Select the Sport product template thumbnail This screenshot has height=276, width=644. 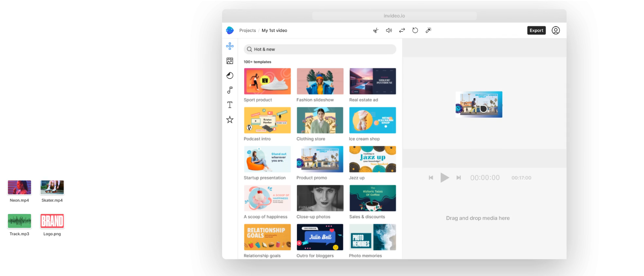click(267, 81)
